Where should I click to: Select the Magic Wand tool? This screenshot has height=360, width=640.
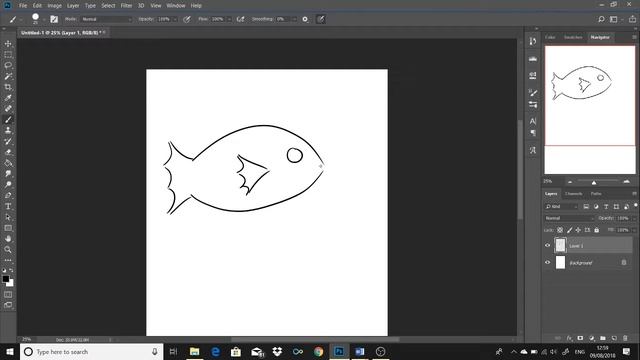8,76
